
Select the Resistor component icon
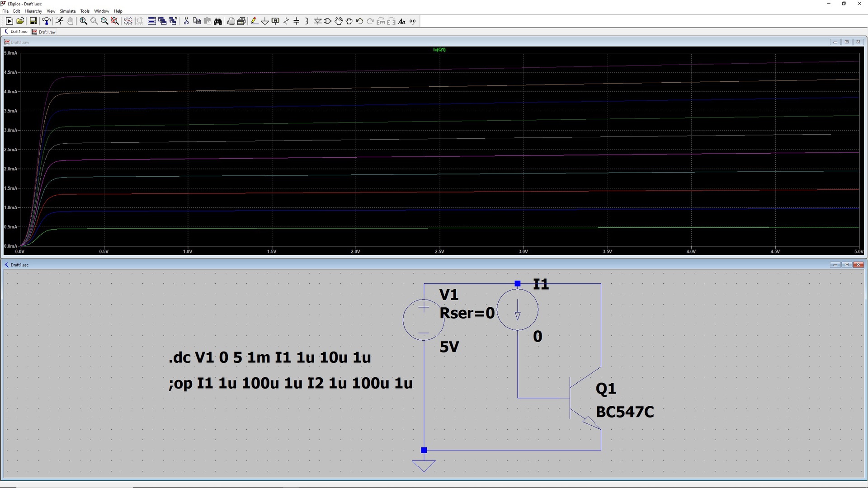[286, 21]
